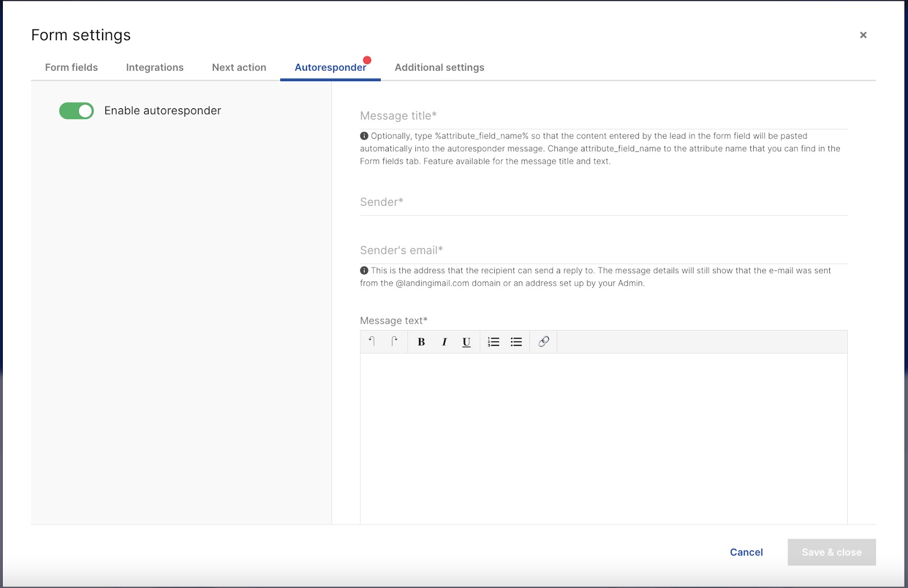The width and height of the screenshot is (908, 588).
Task: Click the info icon below Sender's email
Action: click(364, 270)
